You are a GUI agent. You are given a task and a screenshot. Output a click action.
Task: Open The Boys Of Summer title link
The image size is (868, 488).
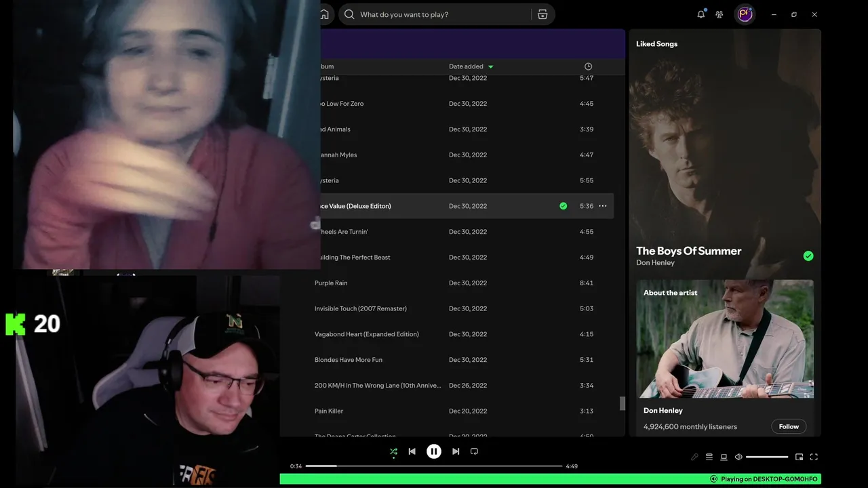pyautogui.click(x=688, y=251)
